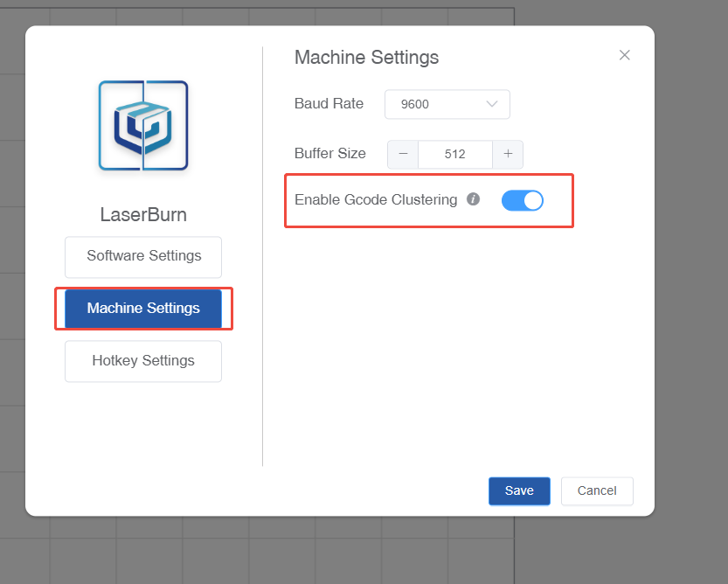This screenshot has width=728, height=584.
Task: Click the LaserBurn logo
Action: 142,124
